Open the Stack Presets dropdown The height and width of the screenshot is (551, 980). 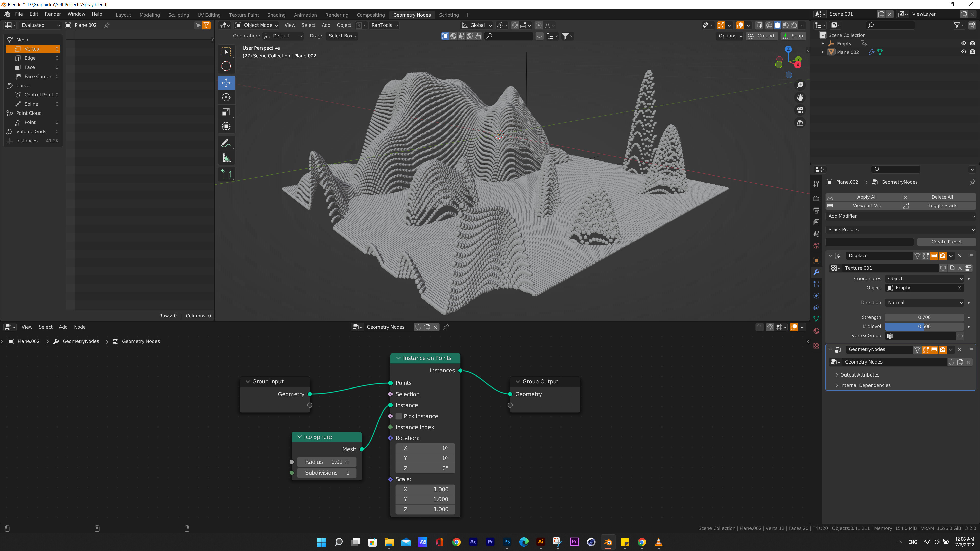(900, 229)
